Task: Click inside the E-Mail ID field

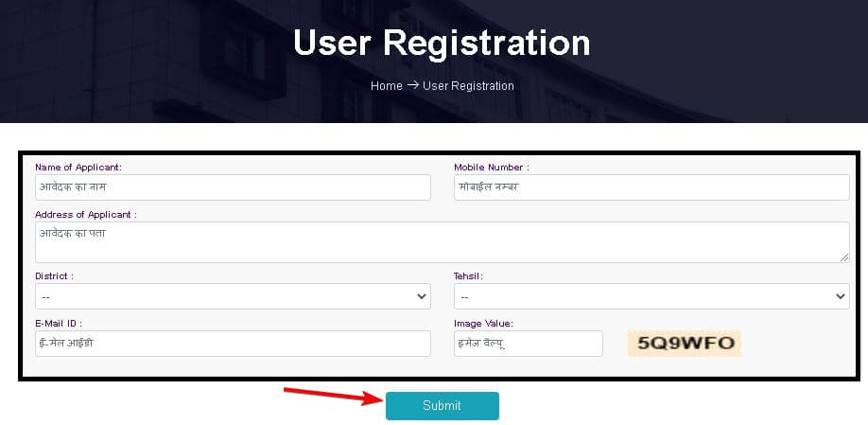Action: (x=232, y=344)
